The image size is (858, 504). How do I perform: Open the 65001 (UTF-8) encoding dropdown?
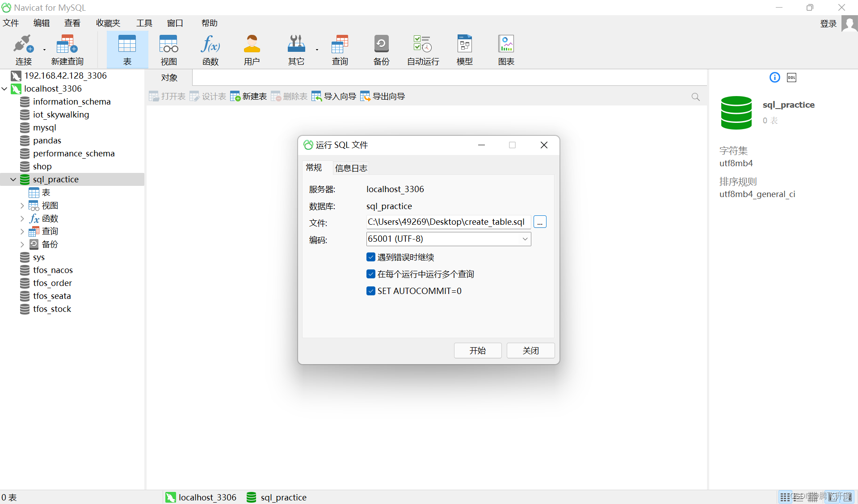coord(525,239)
